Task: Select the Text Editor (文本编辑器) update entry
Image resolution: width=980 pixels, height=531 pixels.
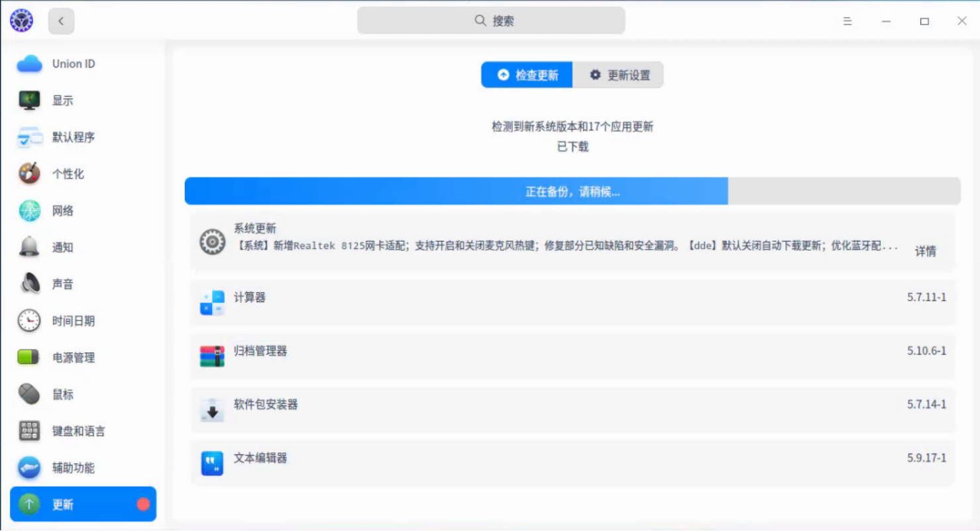Action: (572, 463)
